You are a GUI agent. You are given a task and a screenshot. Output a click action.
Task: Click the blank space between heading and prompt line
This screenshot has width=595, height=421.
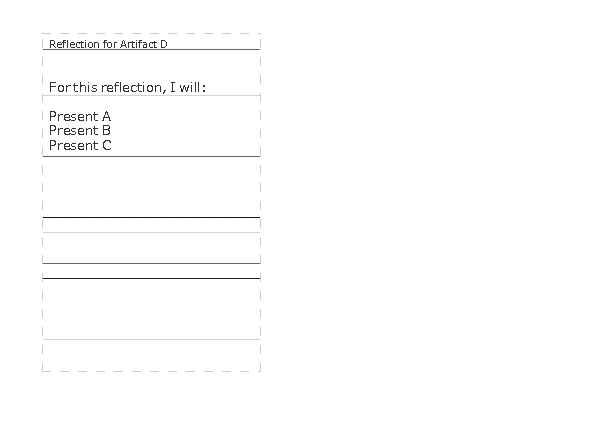[151, 65]
